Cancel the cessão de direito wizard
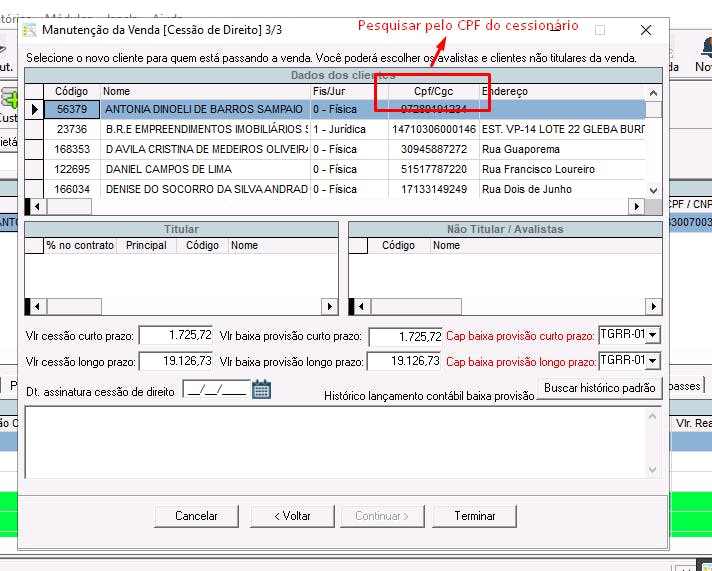The height and width of the screenshot is (571, 712). coord(196,516)
